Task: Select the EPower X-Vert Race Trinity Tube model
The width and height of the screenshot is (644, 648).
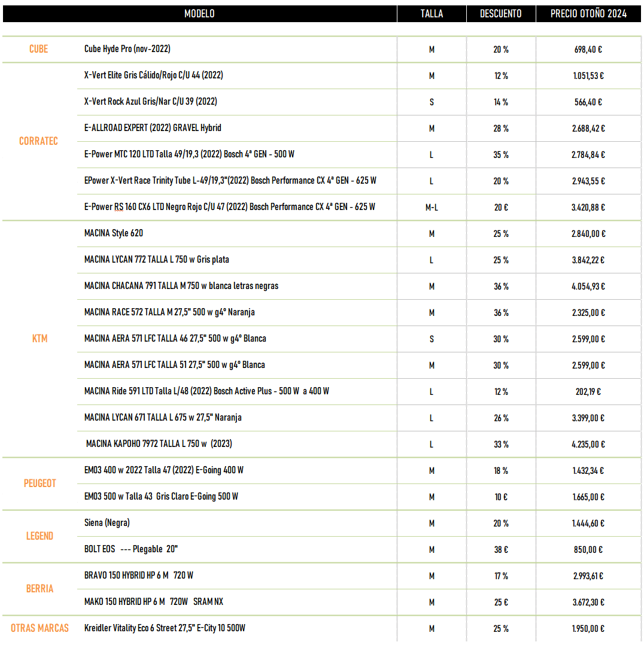Action: point(230,181)
